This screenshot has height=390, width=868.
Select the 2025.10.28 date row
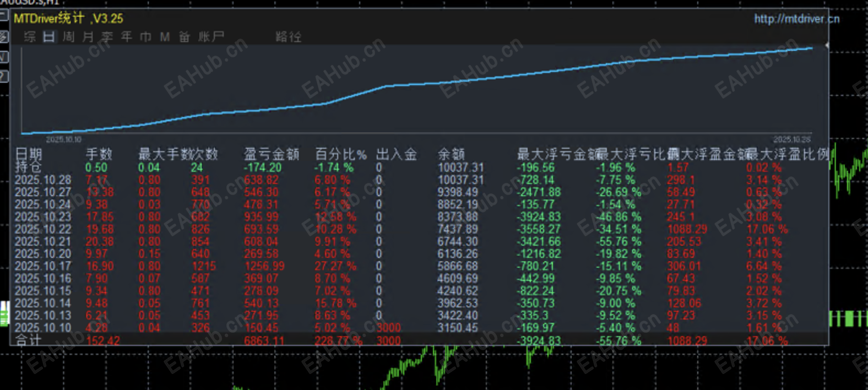43,180
